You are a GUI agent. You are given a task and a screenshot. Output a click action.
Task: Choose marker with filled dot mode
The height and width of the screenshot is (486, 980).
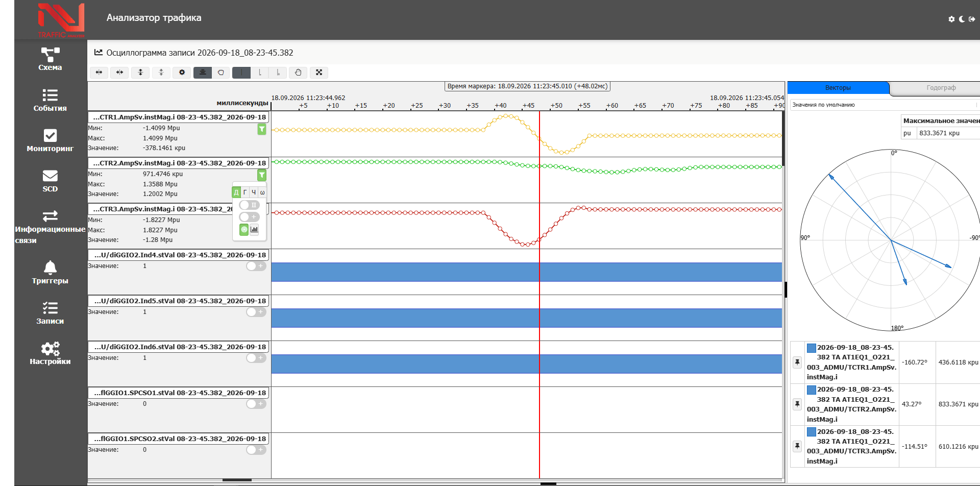click(260, 72)
